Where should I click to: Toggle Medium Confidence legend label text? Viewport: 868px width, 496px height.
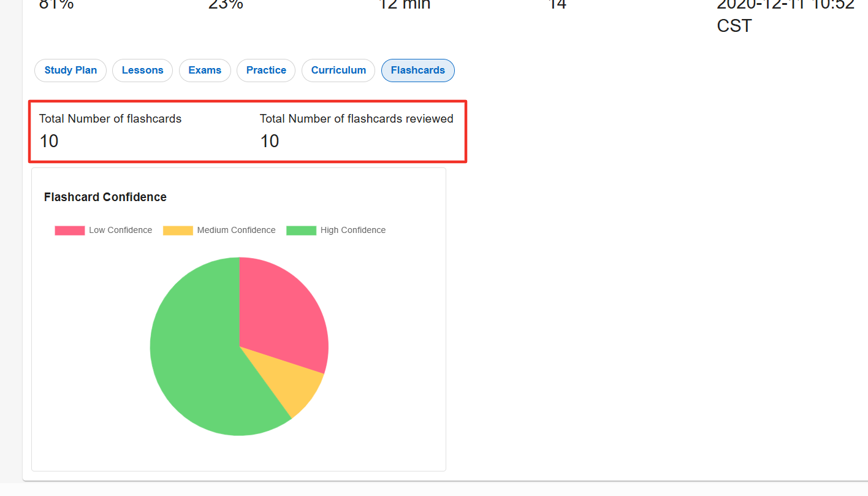(236, 231)
